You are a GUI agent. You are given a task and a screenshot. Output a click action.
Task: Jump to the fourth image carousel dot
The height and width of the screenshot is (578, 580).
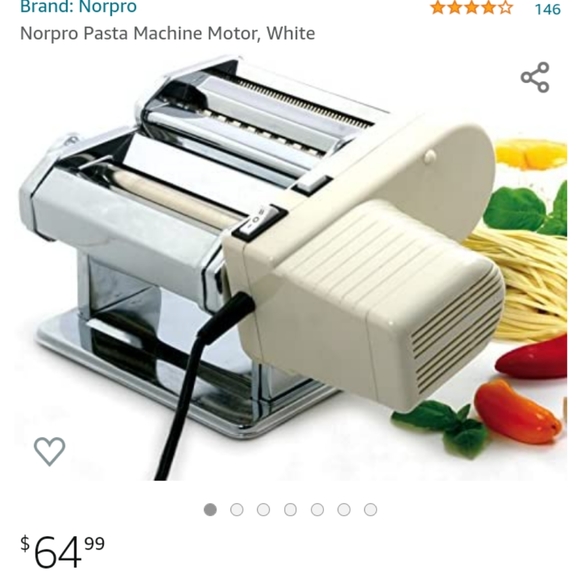[290, 510]
